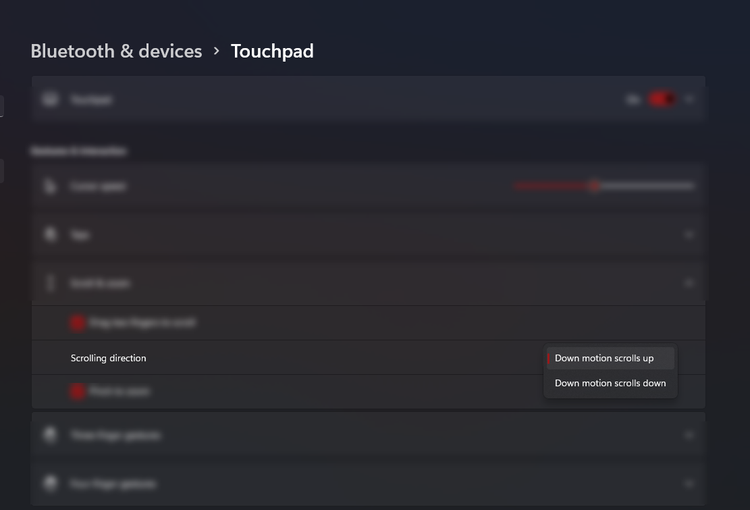Click the Scroll & zoom row icon

[x=50, y=283]
